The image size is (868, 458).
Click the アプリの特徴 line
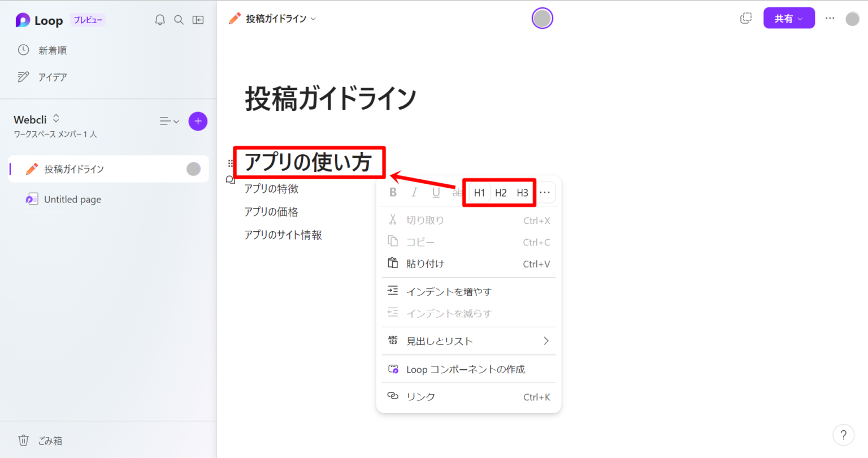[271, 189]
